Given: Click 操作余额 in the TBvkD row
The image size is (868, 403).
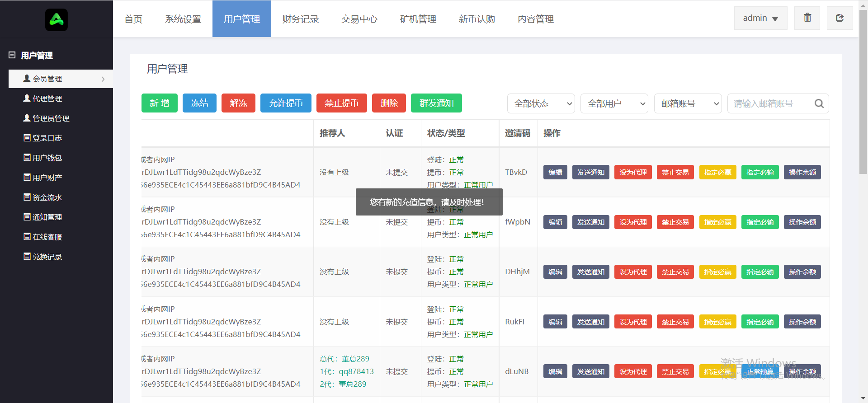Looking at the screenshot, I should [x=802, y=172].
